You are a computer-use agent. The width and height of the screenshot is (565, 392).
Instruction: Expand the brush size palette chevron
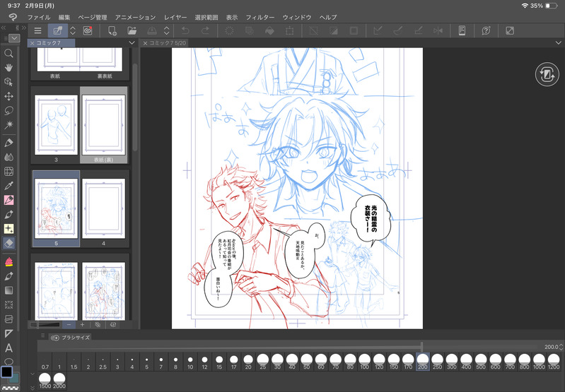click(x=32, y=374)
